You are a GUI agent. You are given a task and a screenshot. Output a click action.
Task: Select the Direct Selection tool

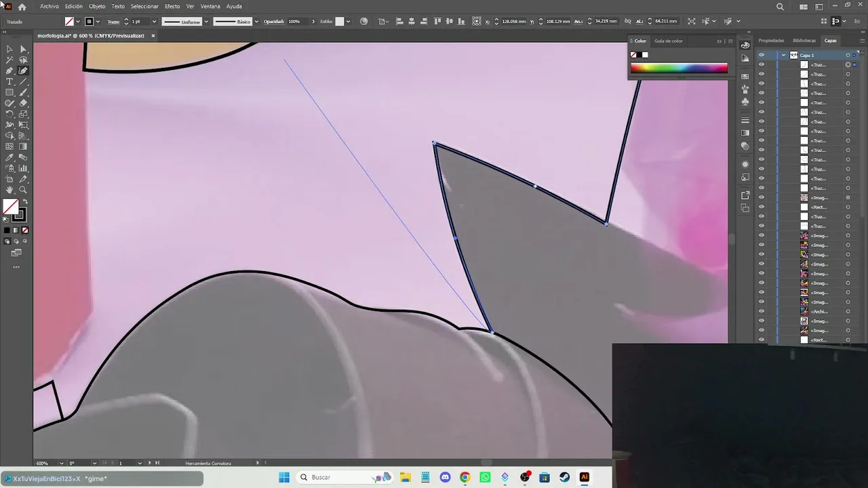pyautogui.click(x=23, y=49)
